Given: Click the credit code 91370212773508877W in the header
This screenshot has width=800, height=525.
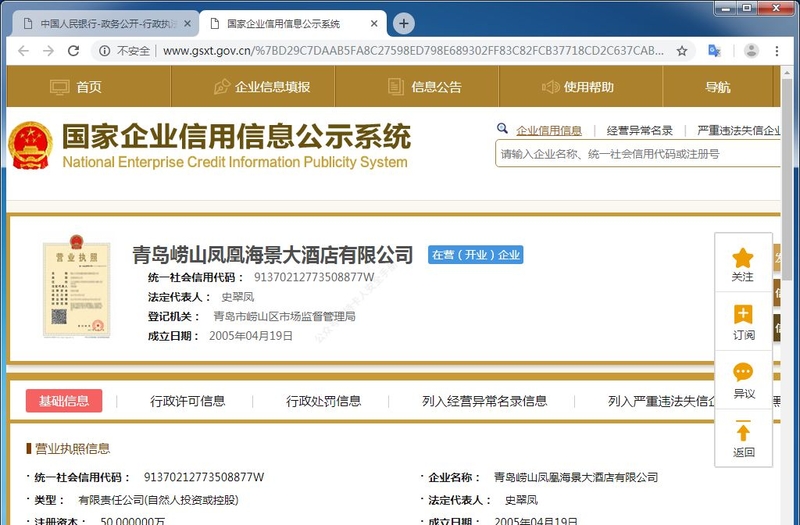Looking at the screenshot, I should click(x=314, y=277).
